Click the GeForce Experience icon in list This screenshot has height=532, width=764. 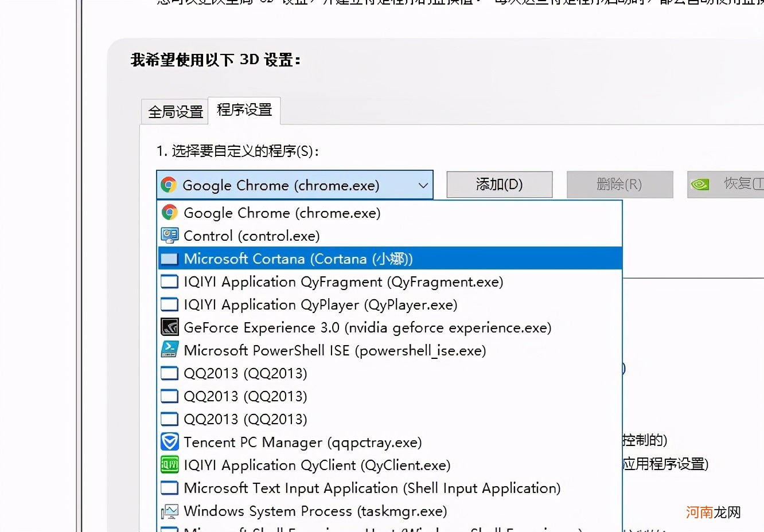(x=169, y=327)
